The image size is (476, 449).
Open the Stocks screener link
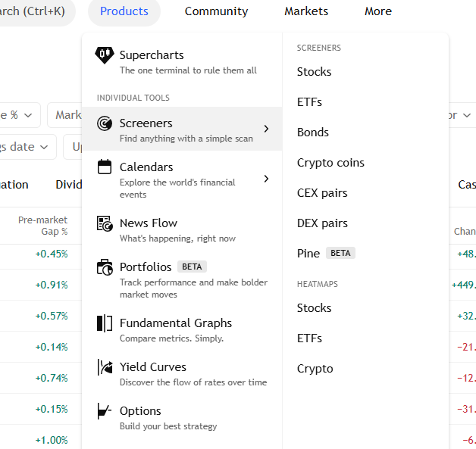(x=315, y=72)
